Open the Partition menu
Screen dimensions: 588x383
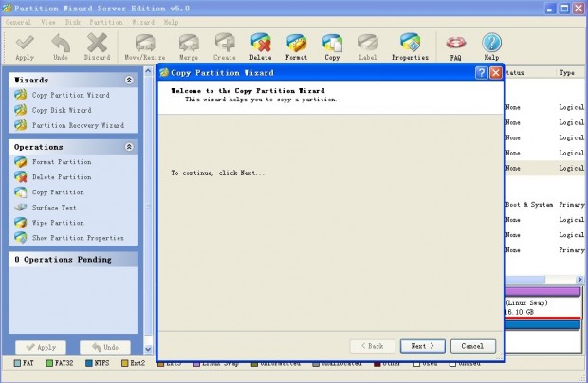point(106,22)
